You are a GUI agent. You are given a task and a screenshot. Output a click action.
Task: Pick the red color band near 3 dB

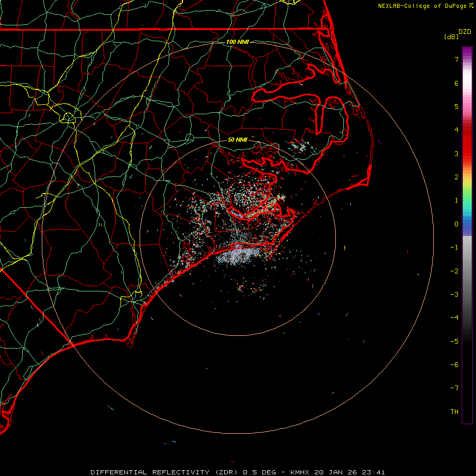(x=467, y=153)
